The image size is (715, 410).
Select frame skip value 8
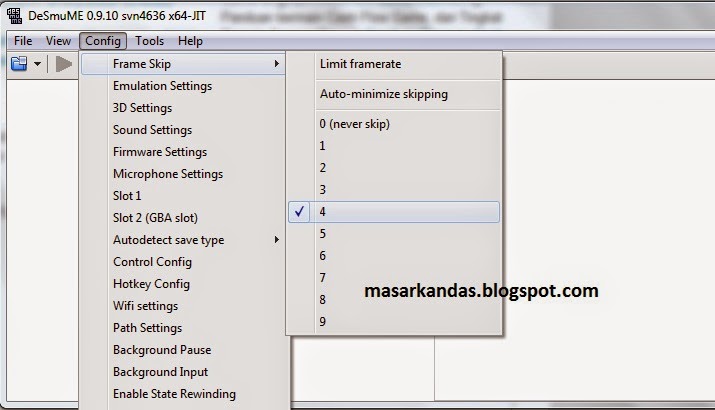coord(394,299)
